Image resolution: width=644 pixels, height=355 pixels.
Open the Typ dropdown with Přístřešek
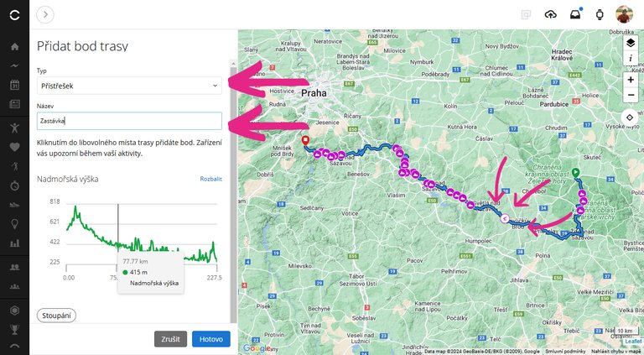[129, 86]
